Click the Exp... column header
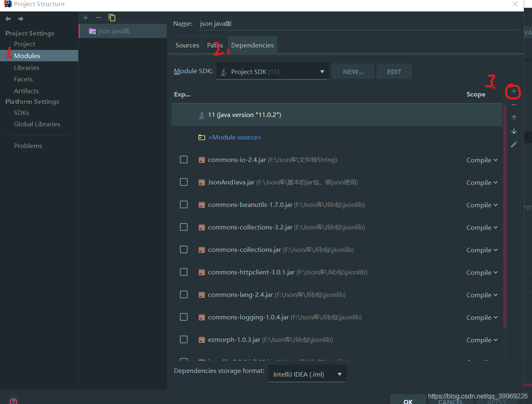The width and height of the screenshot is (532, 404). tap(182, 94)
